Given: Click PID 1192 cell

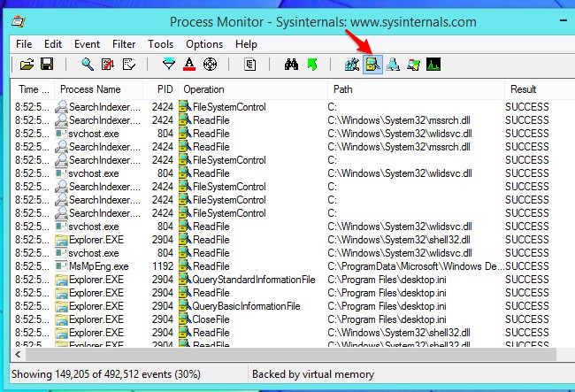Looking at the screenshot, I should pyautogui.click(x=163, y=266).
